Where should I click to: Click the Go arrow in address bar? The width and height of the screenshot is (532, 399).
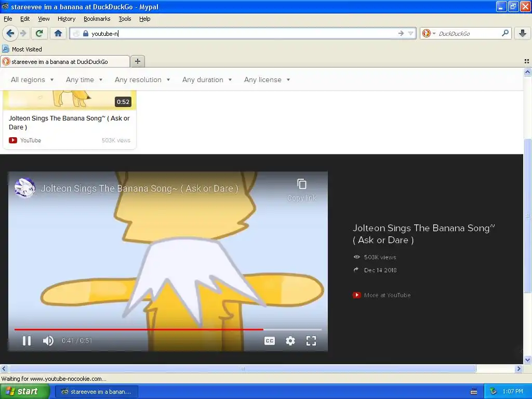pyautogui.click(x=401, y=33)
